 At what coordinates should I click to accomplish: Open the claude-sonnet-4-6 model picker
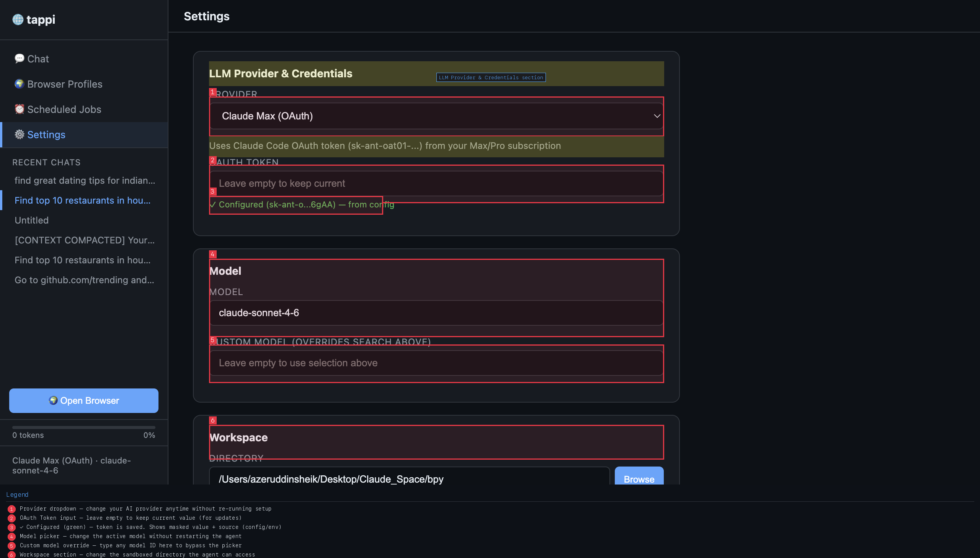pyautogui.click(x=436, y=313)
